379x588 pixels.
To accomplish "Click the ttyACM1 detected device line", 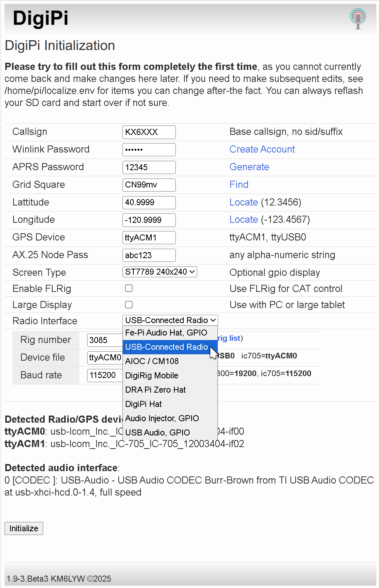I will (124, 444).
